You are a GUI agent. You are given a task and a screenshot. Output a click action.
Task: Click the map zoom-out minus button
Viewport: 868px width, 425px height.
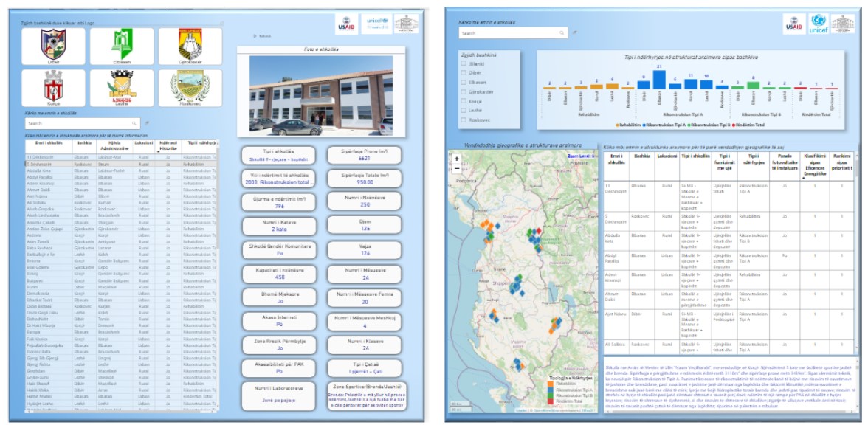tap(457, 168)
